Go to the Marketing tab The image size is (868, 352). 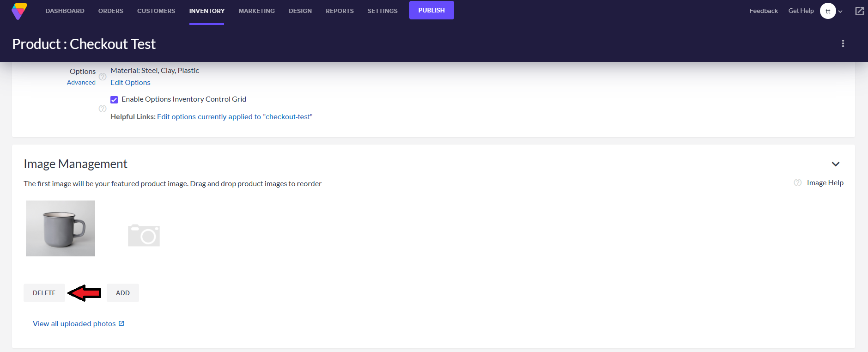point(256,11)
